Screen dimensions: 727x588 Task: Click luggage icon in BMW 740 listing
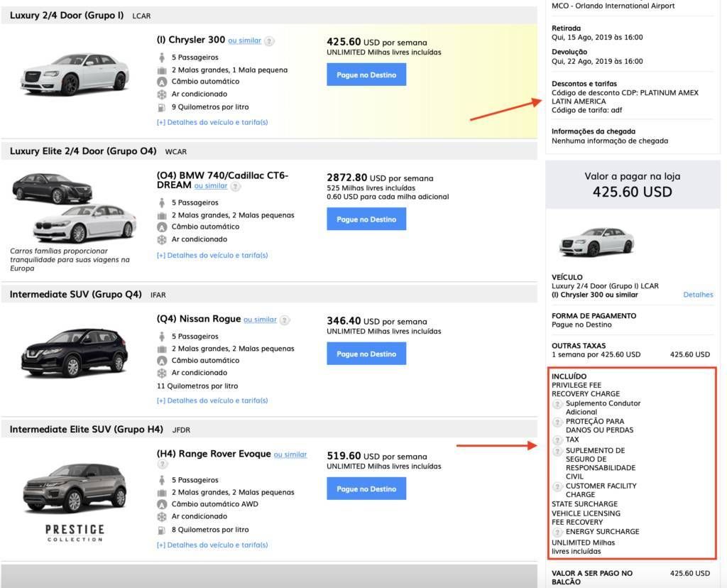click(162, 216)
